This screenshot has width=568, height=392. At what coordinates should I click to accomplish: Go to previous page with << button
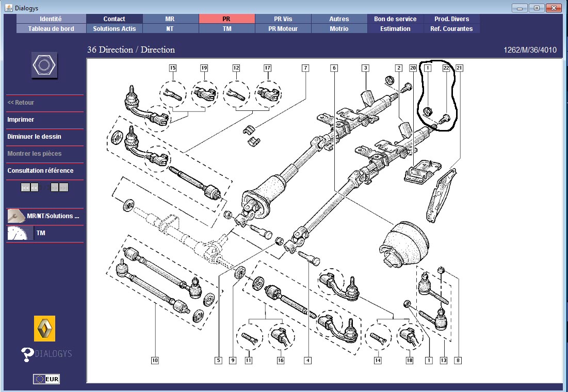pyautogui.click(x=35, y=187)
